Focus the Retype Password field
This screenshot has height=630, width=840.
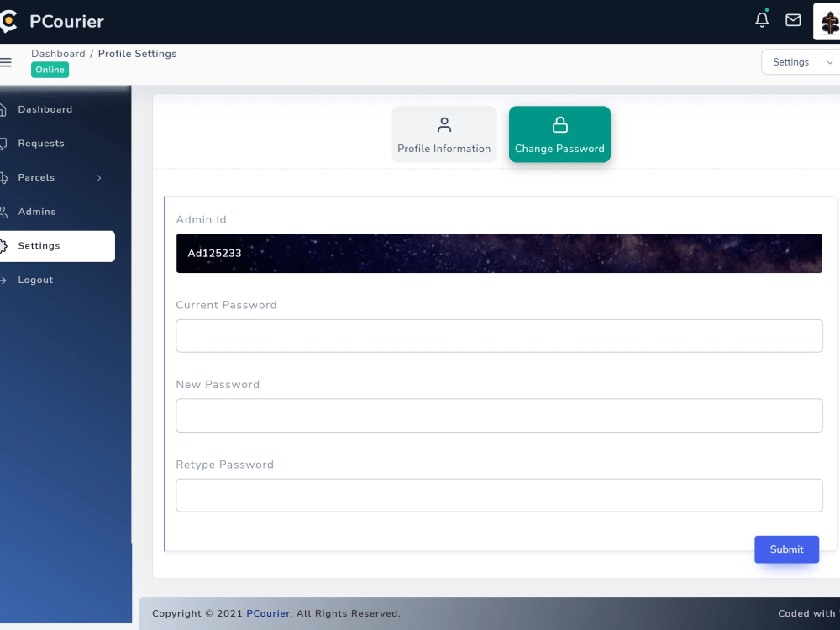[x=499, y=496]
